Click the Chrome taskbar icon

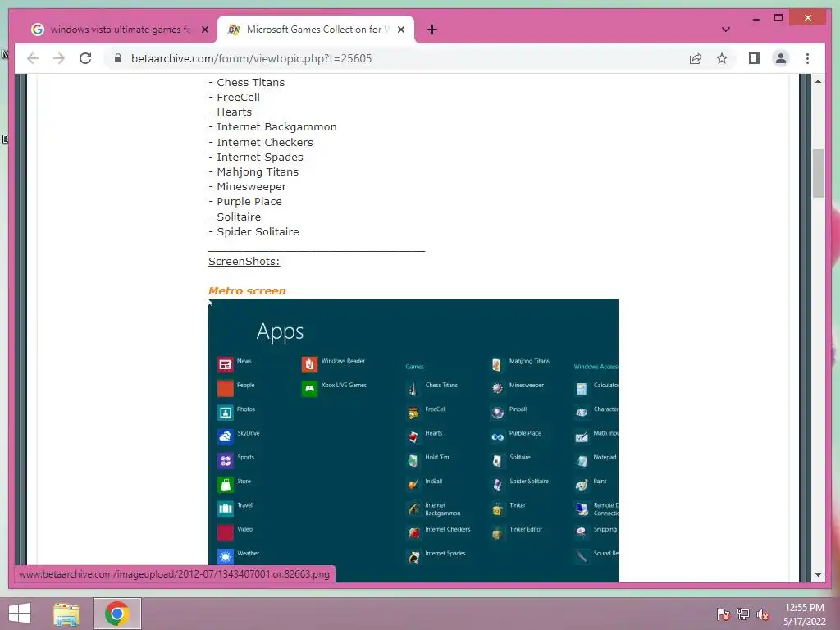(116, 614)
